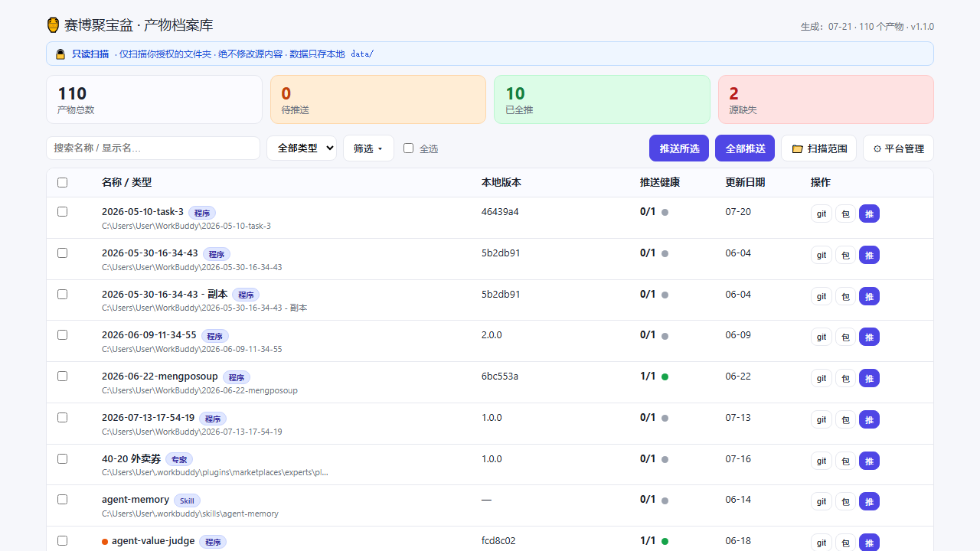The image size is (980, 551).
Task: Push agent-memory with the 推 button
Action: 869,501
